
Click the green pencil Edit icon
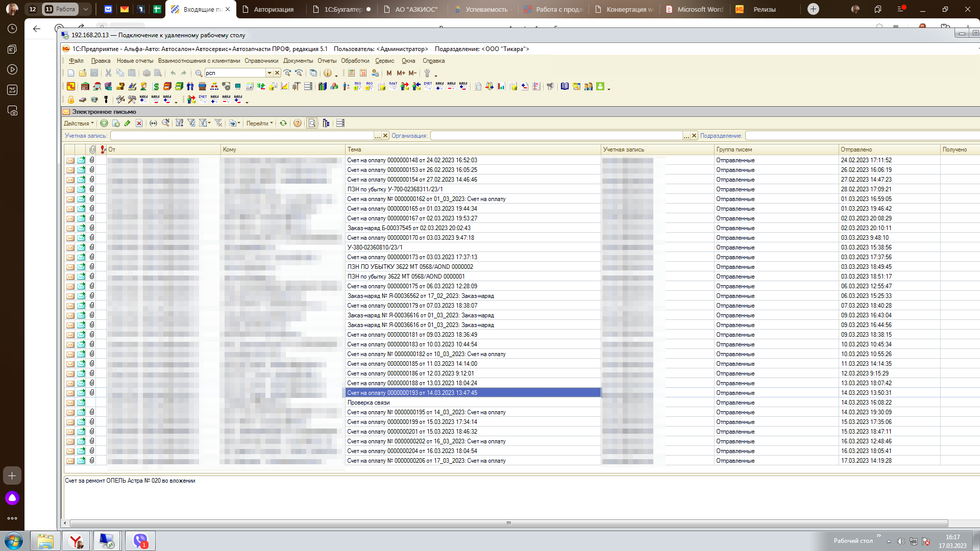pyautogui.click(x=127, y=123)
